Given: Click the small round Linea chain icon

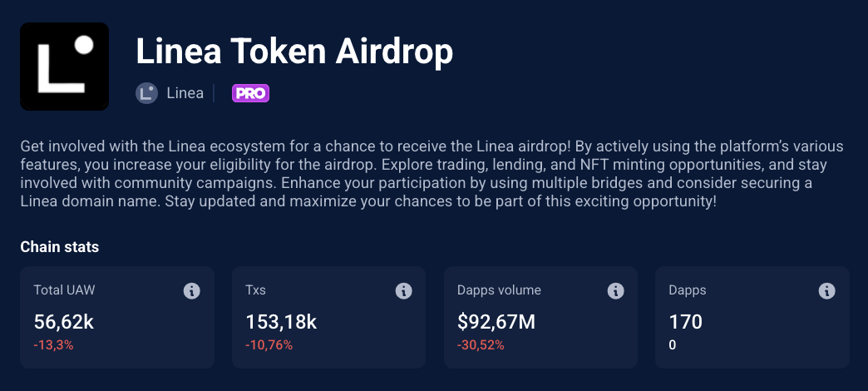Looking at the screenshot, I should [x=146, y=93].
